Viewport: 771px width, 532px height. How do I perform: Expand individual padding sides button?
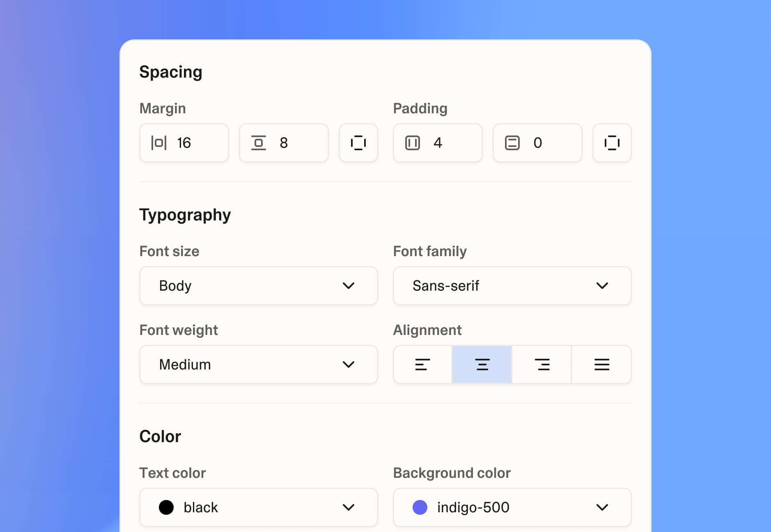[612, 143]
